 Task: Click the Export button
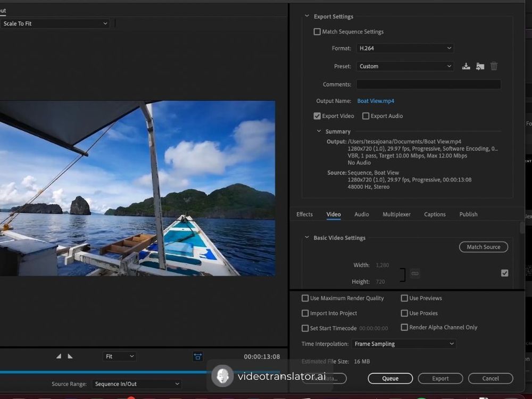[x=440, y=379]
